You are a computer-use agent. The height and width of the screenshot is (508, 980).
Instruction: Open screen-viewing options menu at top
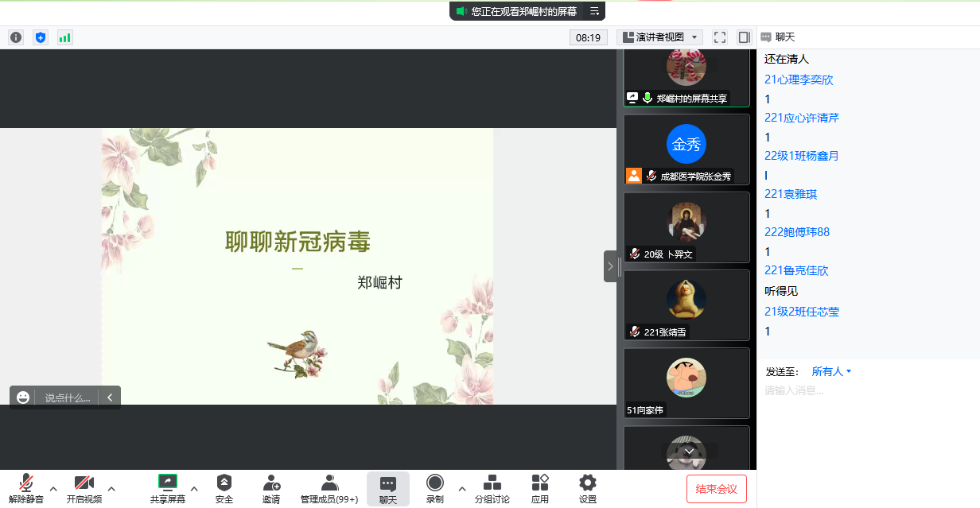coord(594,11)
